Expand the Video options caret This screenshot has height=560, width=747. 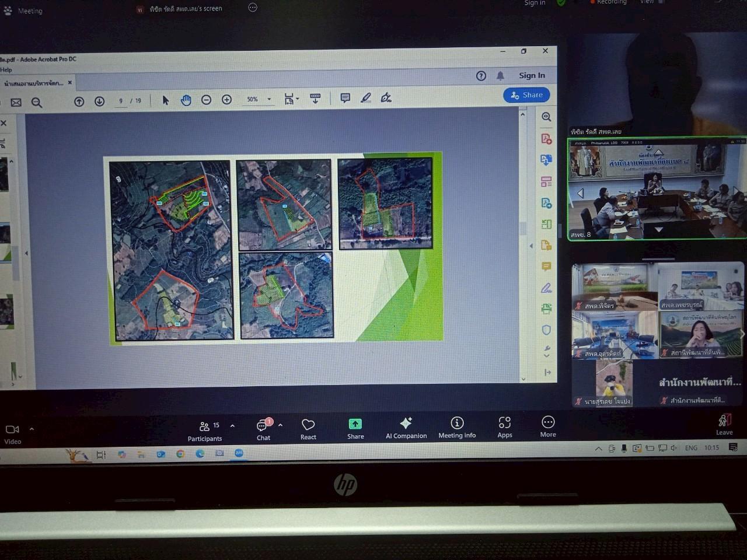pyautogui.click(x=32, y=429)
